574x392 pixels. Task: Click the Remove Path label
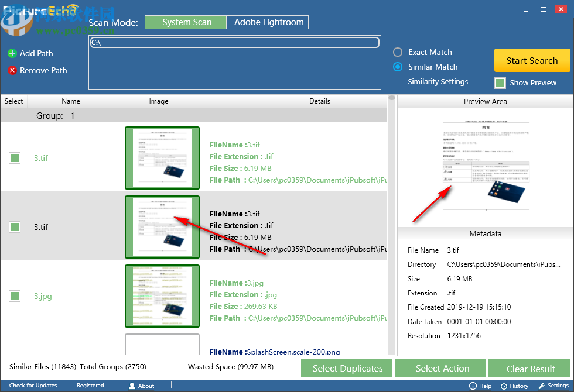[x=43, y=70]
